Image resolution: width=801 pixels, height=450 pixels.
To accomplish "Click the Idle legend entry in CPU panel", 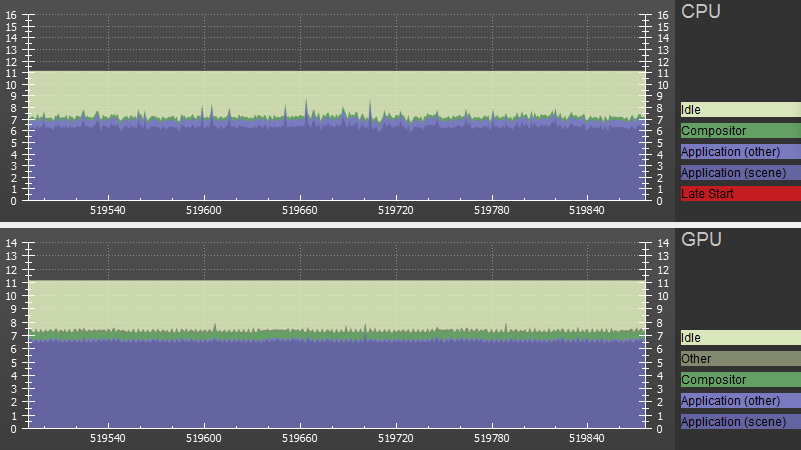I will [x=739, y=110].
